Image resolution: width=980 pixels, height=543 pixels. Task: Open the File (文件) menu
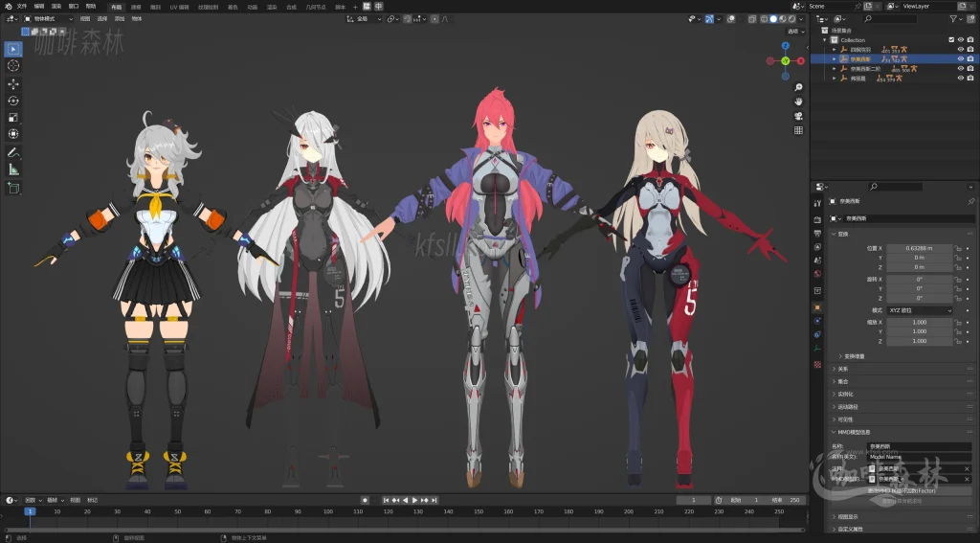point(22,7)
